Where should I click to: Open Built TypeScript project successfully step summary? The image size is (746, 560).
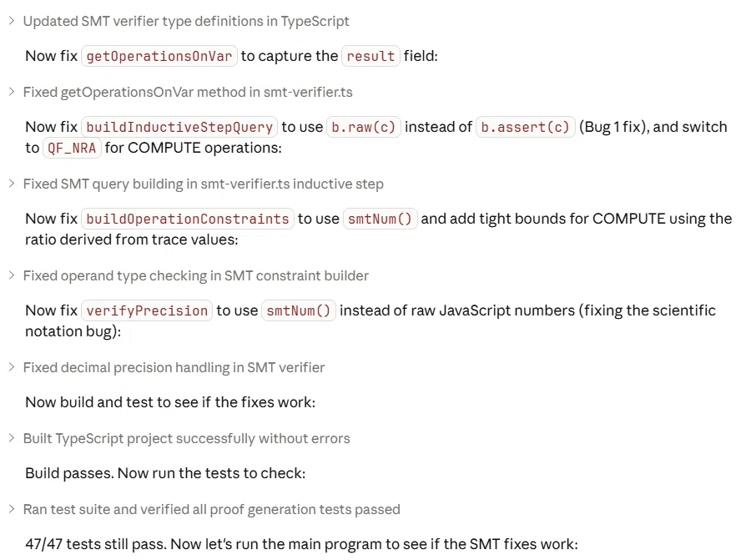(187, 439)
